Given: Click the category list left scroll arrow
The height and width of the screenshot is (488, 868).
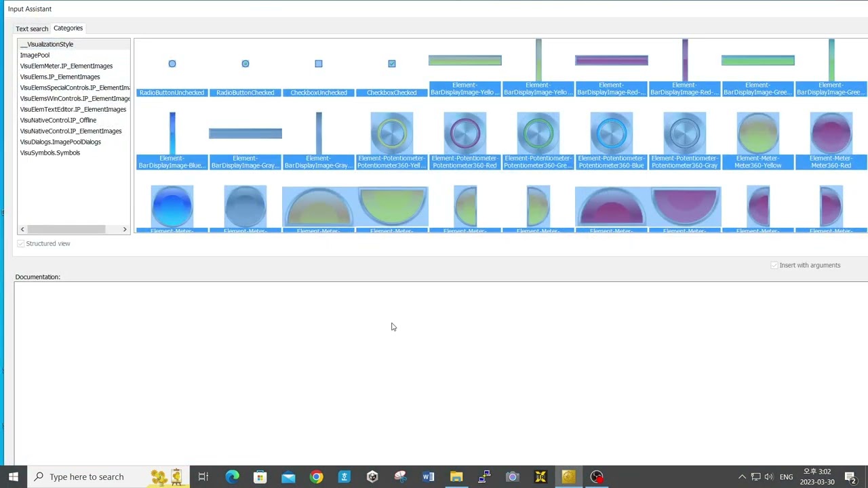Looking at the screenshot, I should 22,229.
